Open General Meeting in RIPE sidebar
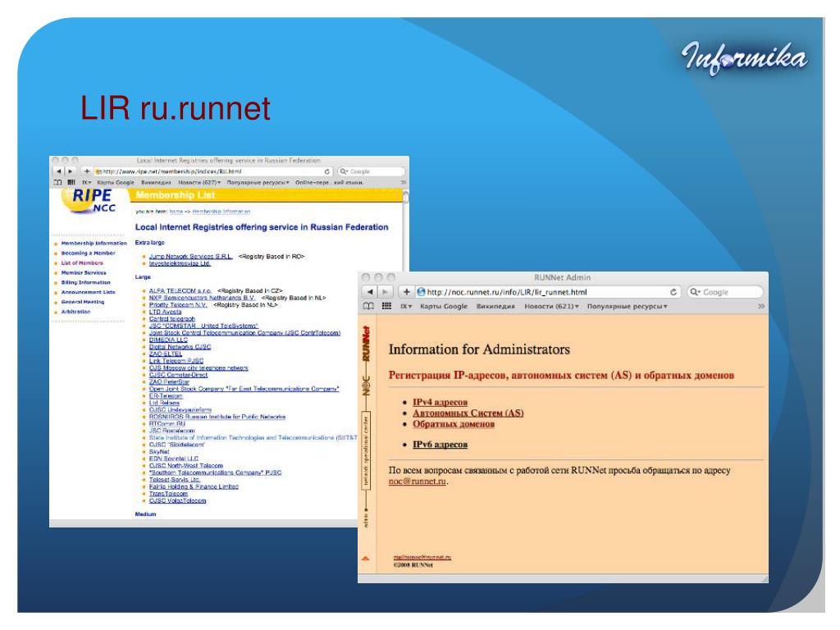This screenshot has height=630, width=840. (x=83, y=302)
